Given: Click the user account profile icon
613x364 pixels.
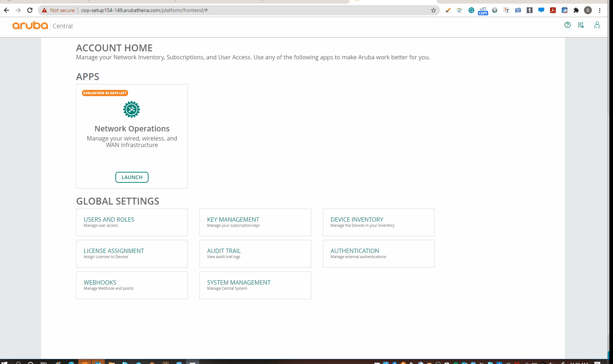Looking at the screenshot, I should click(x=597, y=25).
